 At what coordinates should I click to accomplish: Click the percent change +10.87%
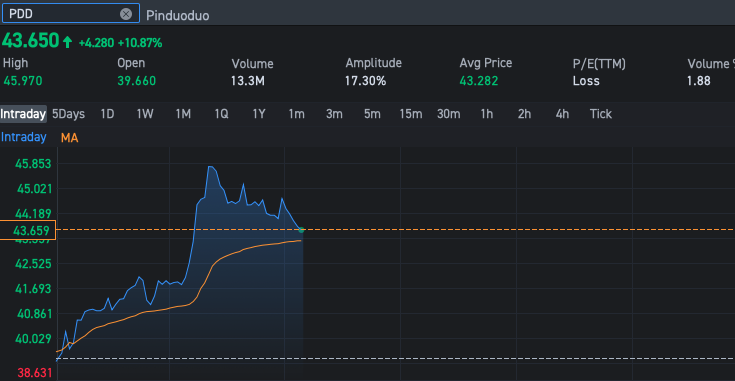pos(140,43)
